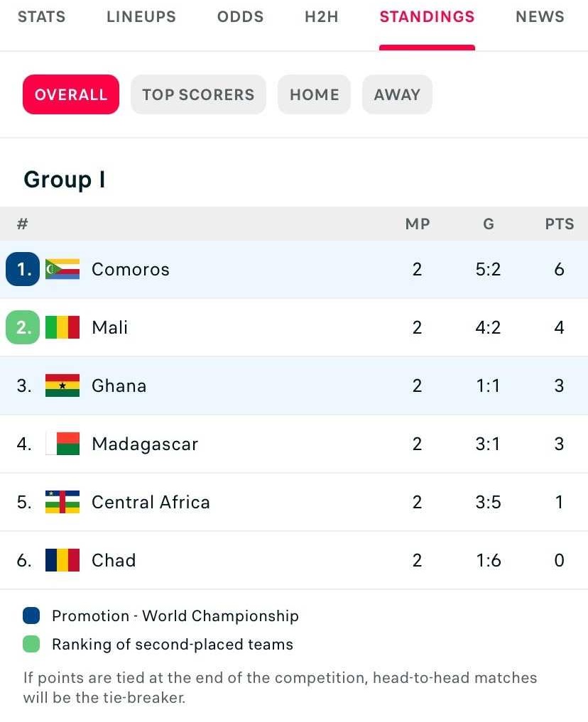The height and width of the screenshot is (722, 588).
Task: Open the H2H tab
Action: click(x=322, y=16)
